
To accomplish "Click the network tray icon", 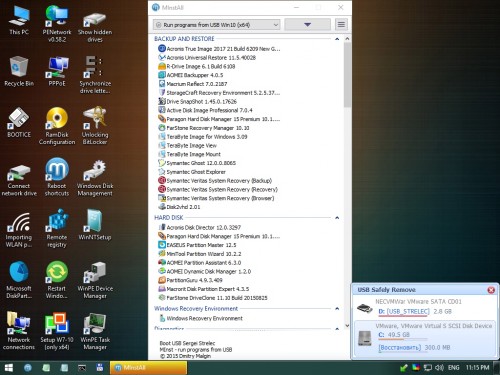I will 428,368.
